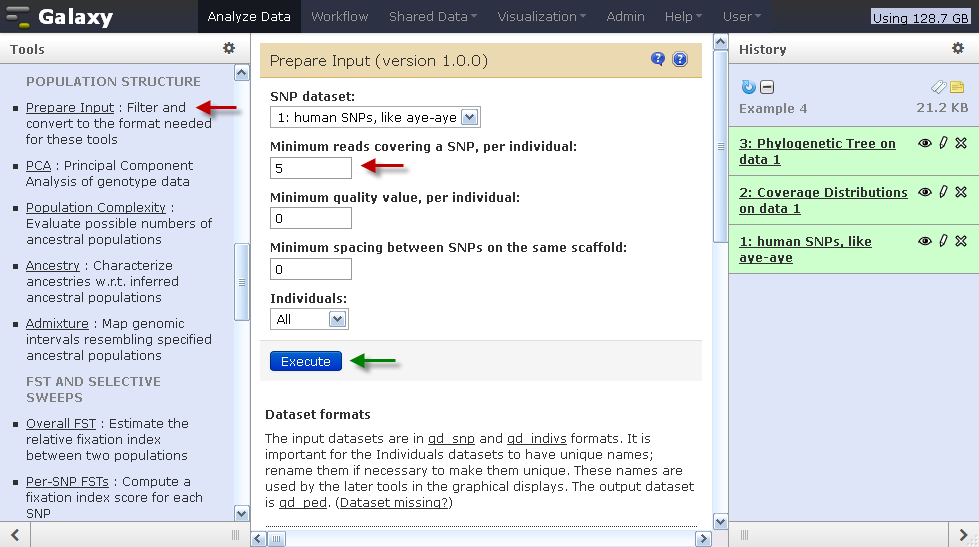This screenshot has height=547, width=979.
Task: Click the Galaxy logo icon
Action: click(x=18, y=17)
